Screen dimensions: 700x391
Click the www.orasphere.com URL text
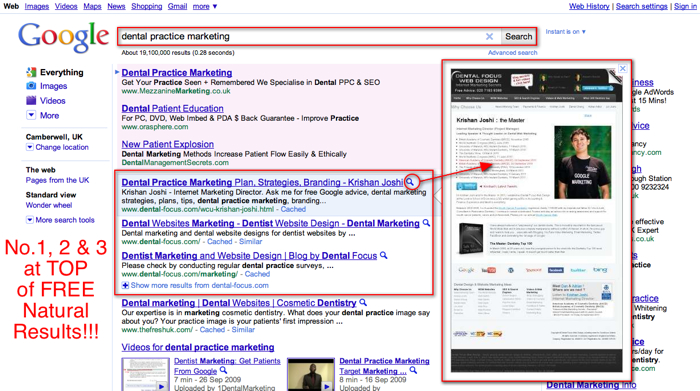coord(155,127)
